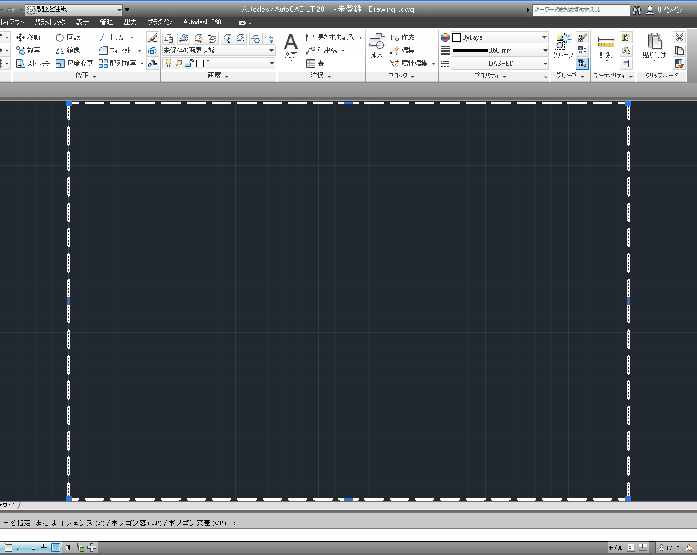Click the color wheel icon in Properties panel
The height and width of the screenshot is (555, 697).
(x=445, y=37)
